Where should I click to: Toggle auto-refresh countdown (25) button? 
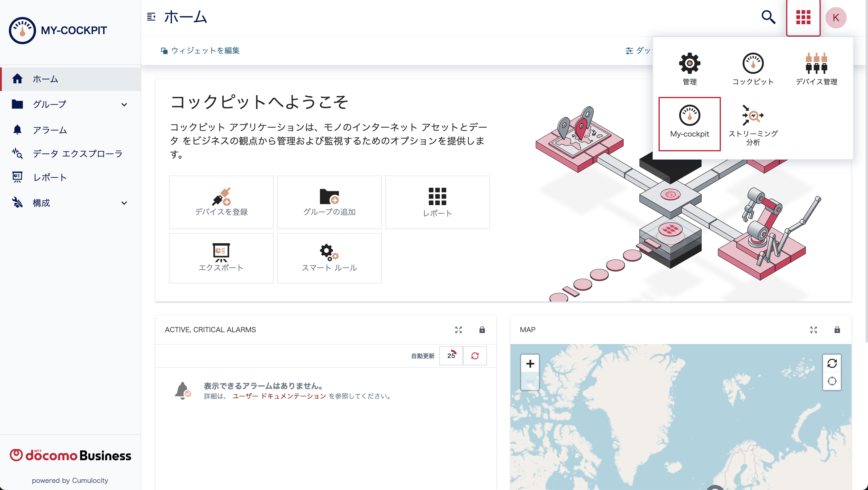(451, 356)
